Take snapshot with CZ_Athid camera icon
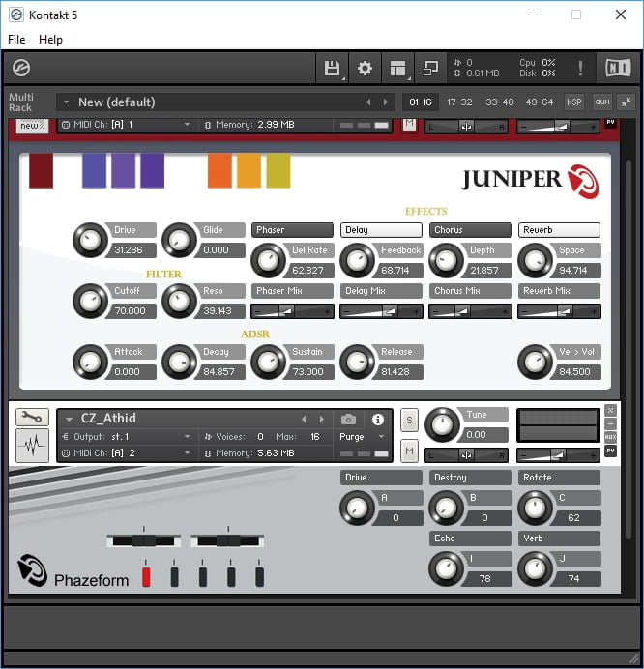 tap(348, 420)
